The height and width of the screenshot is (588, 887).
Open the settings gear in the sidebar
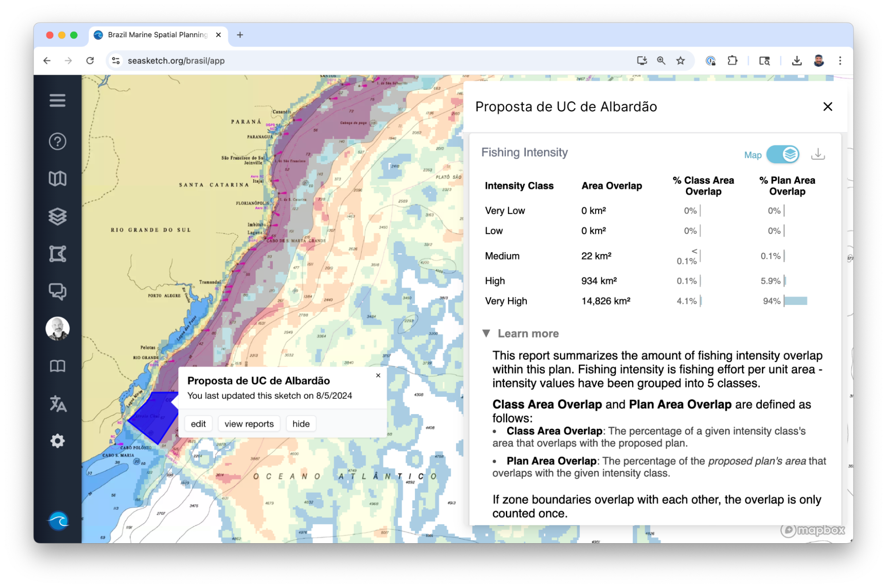pyautogui.click(x=57, y=441)
